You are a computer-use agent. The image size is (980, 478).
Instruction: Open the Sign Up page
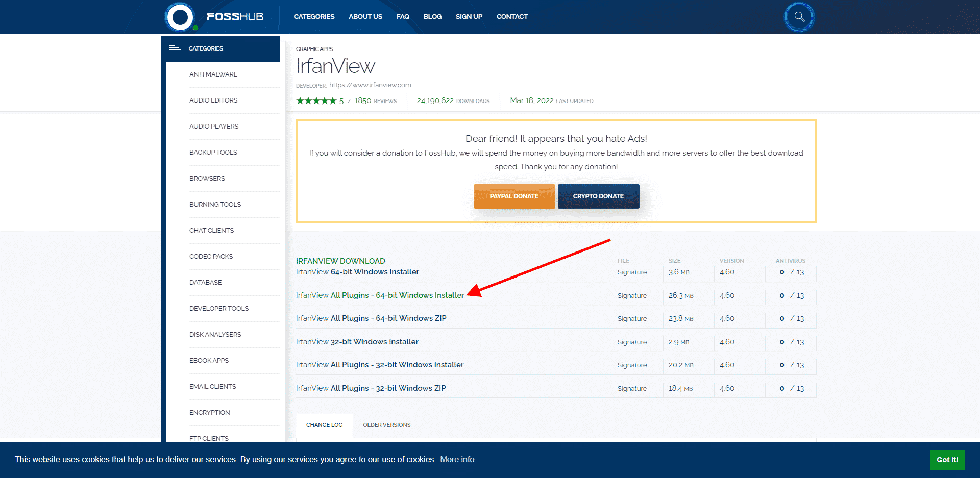point(469,17)
